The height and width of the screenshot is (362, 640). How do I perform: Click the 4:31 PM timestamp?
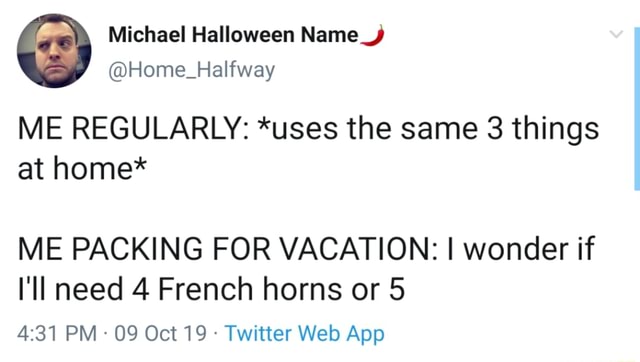coord(57,333)
